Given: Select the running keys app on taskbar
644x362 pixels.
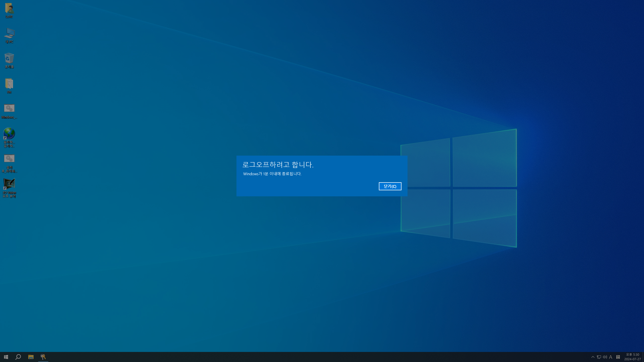Looking at the screenshot, I should pyautogui.click(x=43, y=357).
